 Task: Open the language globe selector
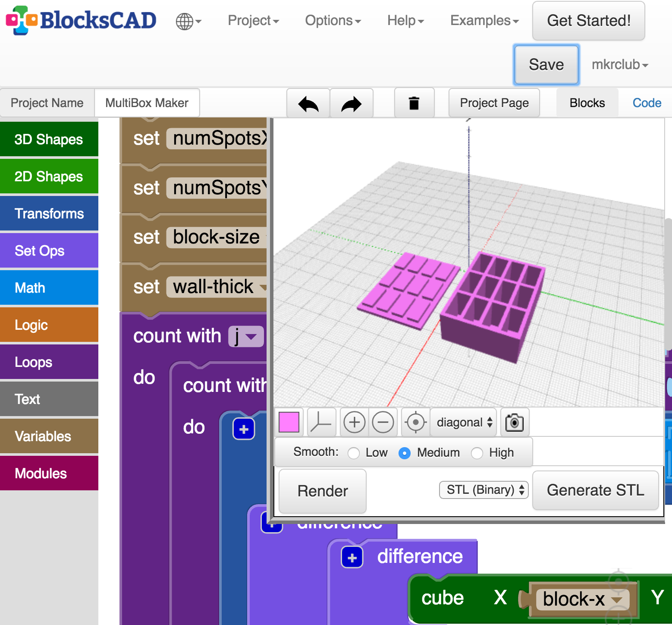coord(185,21)
